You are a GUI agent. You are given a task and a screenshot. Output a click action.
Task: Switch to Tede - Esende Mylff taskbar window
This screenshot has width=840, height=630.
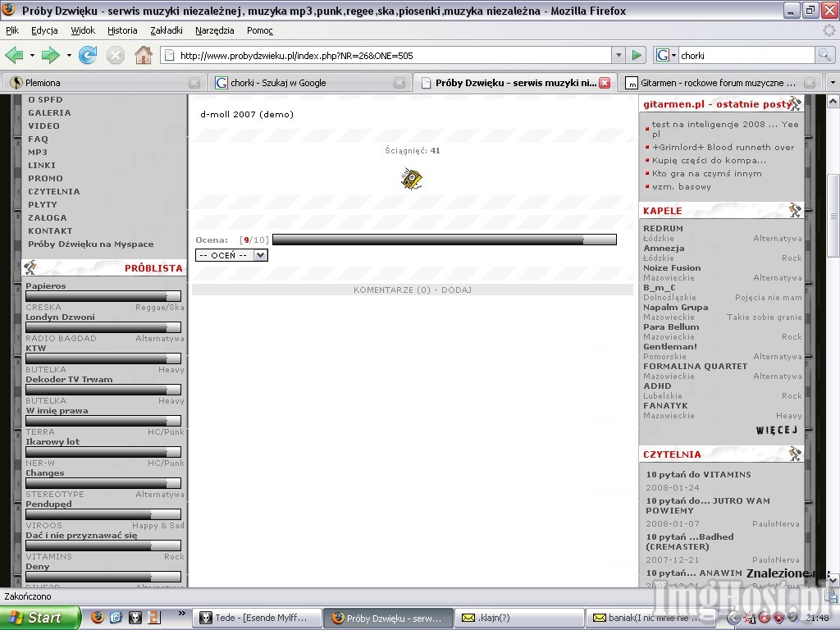tap(258, 618)
